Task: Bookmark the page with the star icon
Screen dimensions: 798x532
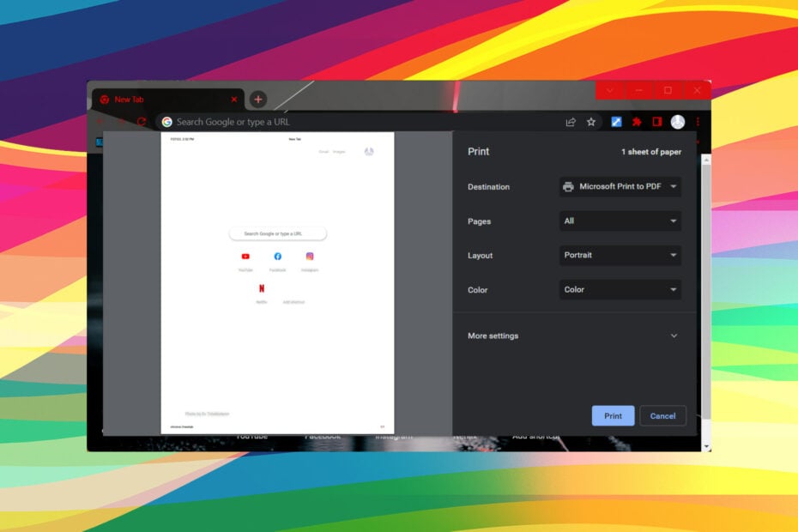Action: [x=590, y=122]
